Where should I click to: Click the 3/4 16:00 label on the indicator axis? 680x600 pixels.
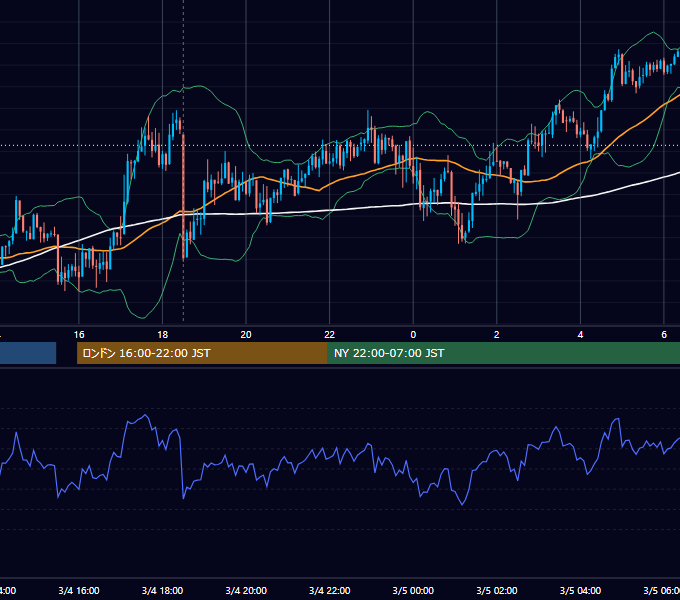coord(79,590)
